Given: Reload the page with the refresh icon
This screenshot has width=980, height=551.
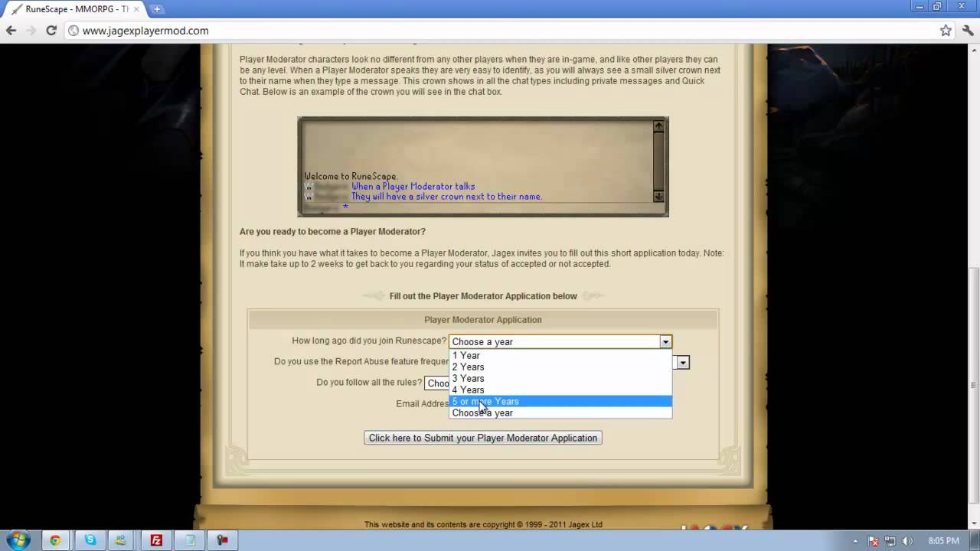Looking at the screenshot, I should pos(51,31).
